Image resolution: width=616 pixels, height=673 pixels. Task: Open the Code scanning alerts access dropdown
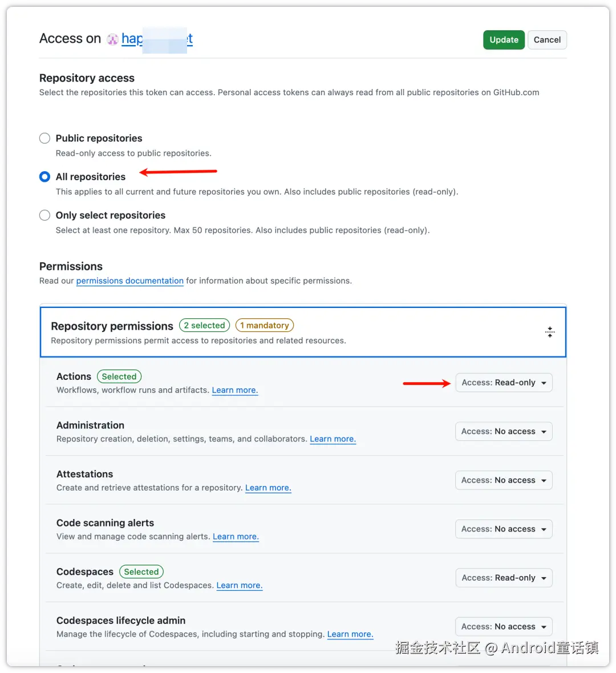[x=503, y=529]
